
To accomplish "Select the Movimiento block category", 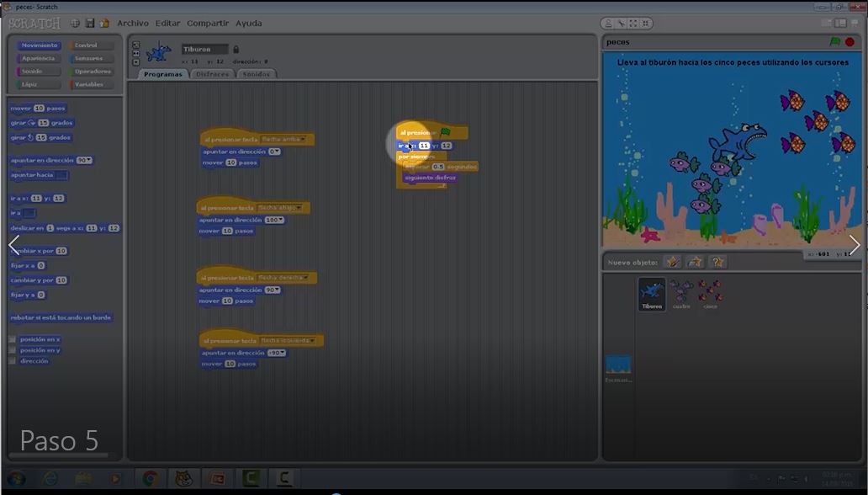I will click(x=39, y=45).
